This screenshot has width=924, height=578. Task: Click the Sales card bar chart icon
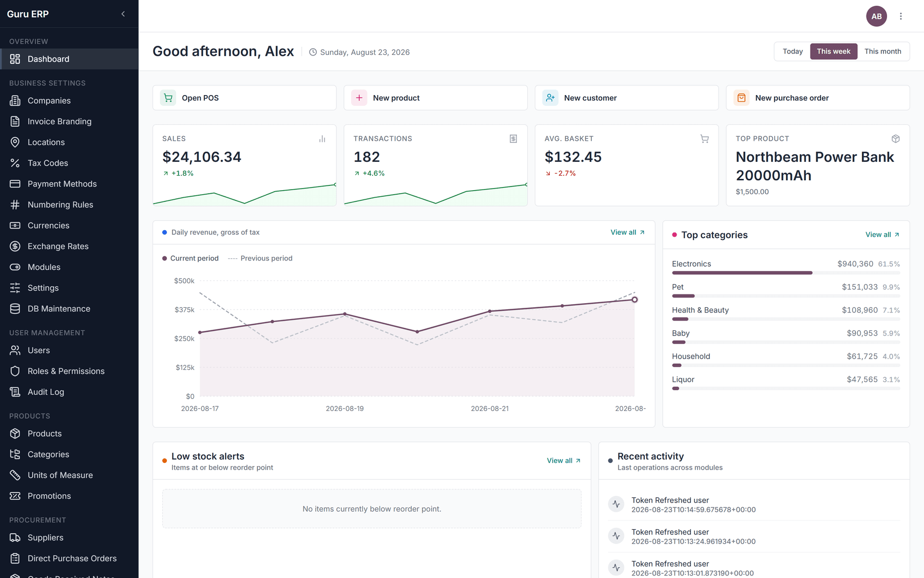pos(322,139)
